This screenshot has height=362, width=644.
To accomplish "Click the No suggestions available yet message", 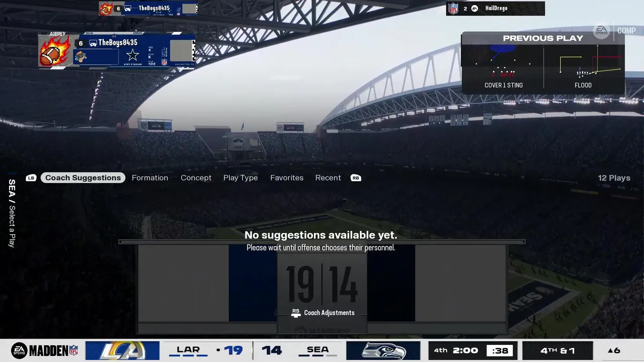I will coord(320,235).
